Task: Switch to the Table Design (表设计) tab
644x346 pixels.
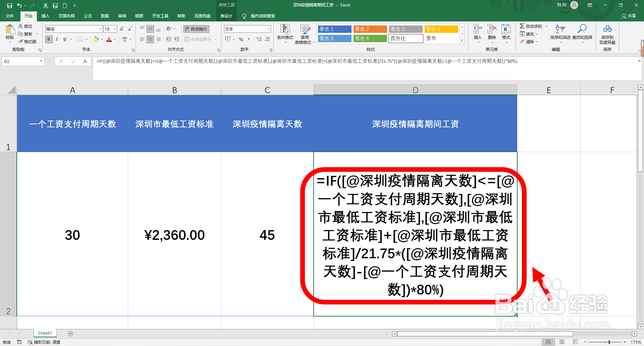Action: point(226,16)
